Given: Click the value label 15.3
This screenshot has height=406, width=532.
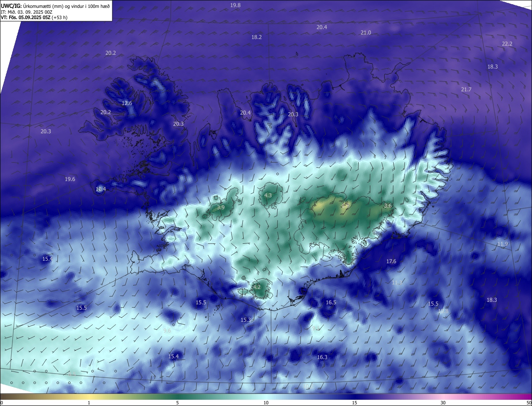Looking at the screenshot, I should coord(246,320).
